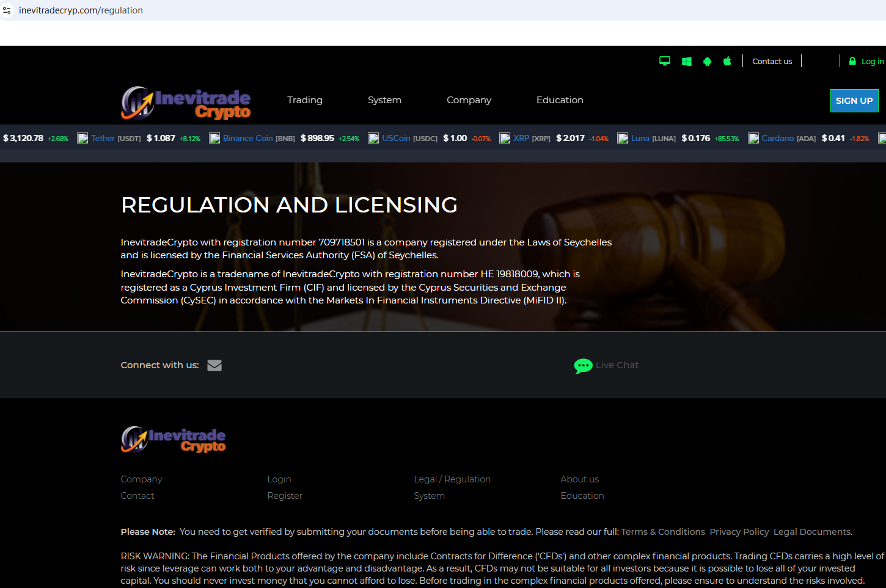The height and width of the screenshot is (588, 886).
Task: Click the Binance Coin ticker link
Action: pos(247,139)
